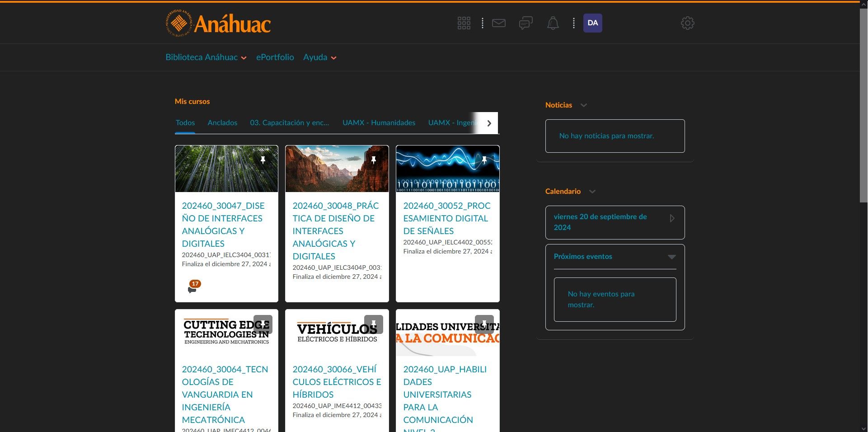
Task: Click the Vehículos Eléctricos banner thumbnail
Action: (x=337, y=333)
